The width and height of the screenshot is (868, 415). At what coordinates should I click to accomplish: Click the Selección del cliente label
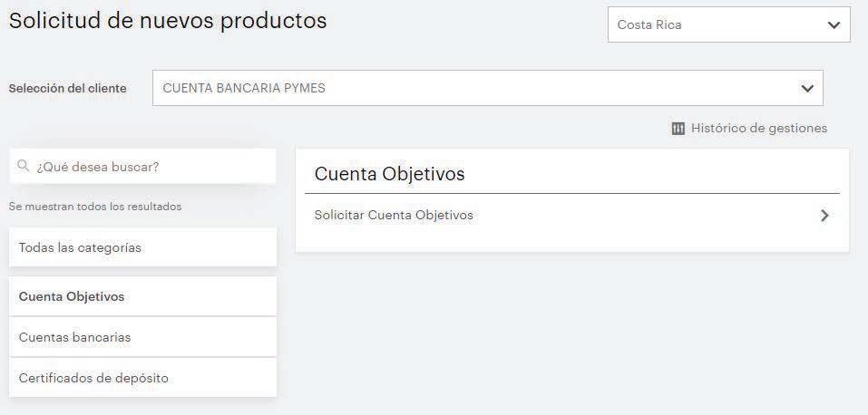click(68, 89)
